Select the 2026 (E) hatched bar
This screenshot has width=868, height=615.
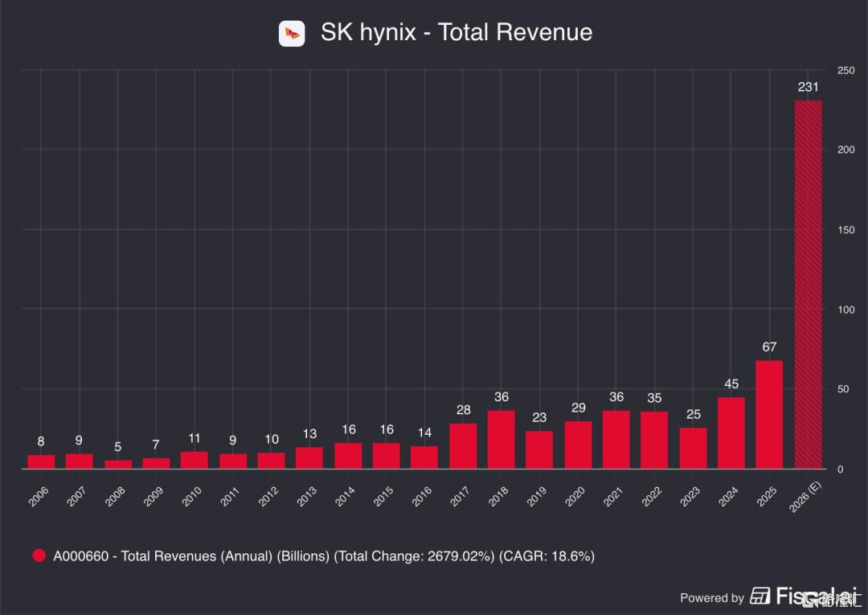(808, 285)
